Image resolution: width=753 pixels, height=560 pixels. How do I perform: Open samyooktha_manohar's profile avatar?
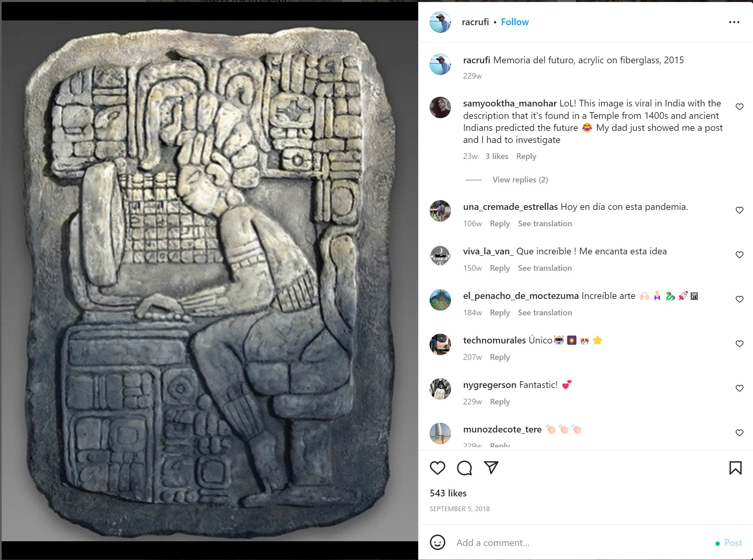point(440,107)
